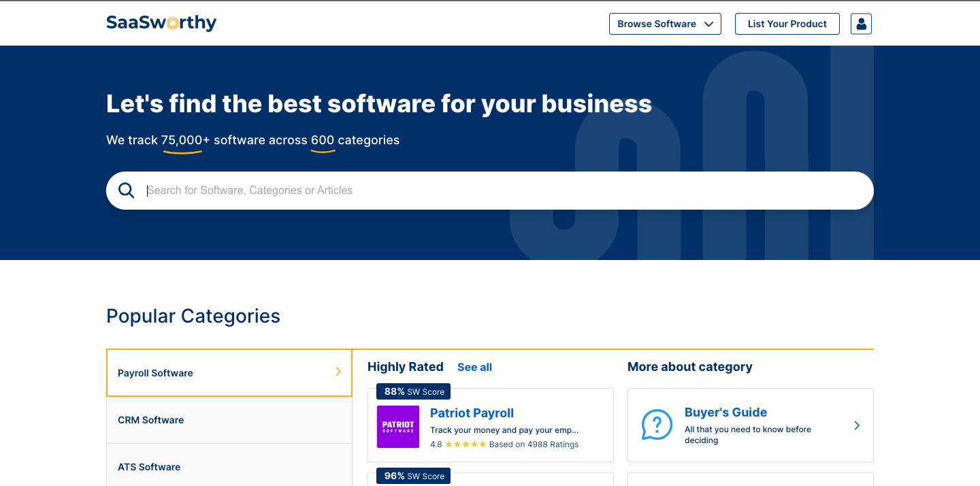Click the Buyer's Guide question mark icon
This screenshot has height=486, width=980.
656,425
